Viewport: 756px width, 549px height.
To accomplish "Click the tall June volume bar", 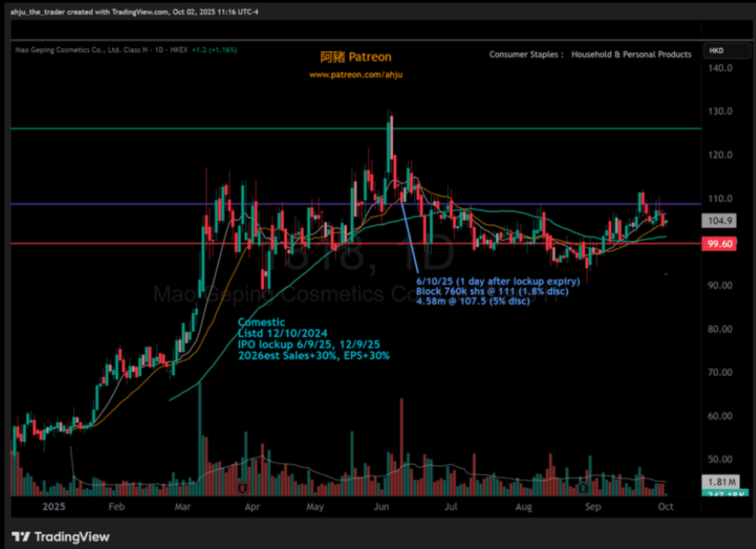I will (x=401, y=445).
